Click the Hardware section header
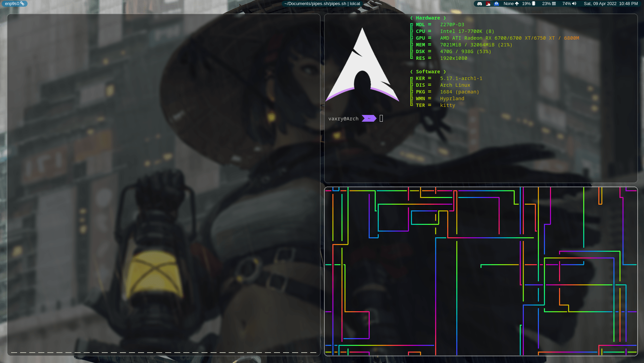 coord(428,18)
